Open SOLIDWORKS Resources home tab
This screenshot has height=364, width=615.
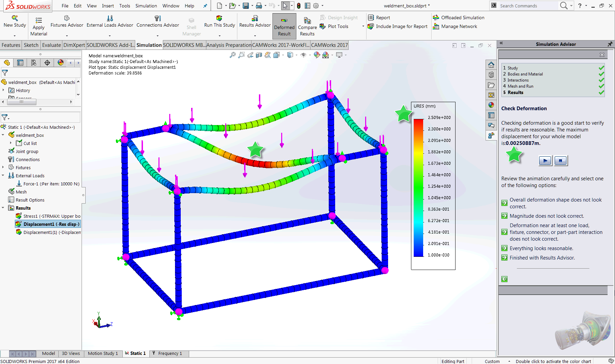[x=491, y=65]
